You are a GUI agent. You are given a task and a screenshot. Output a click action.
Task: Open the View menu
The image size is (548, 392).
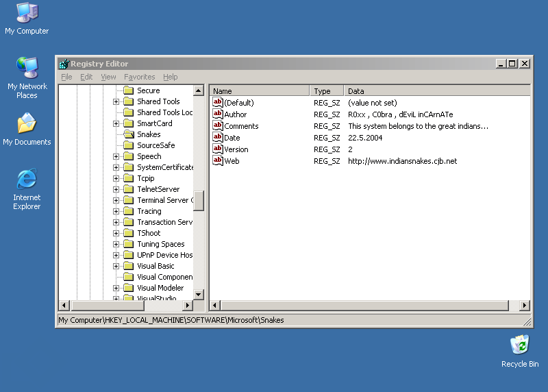coord(108,77)
